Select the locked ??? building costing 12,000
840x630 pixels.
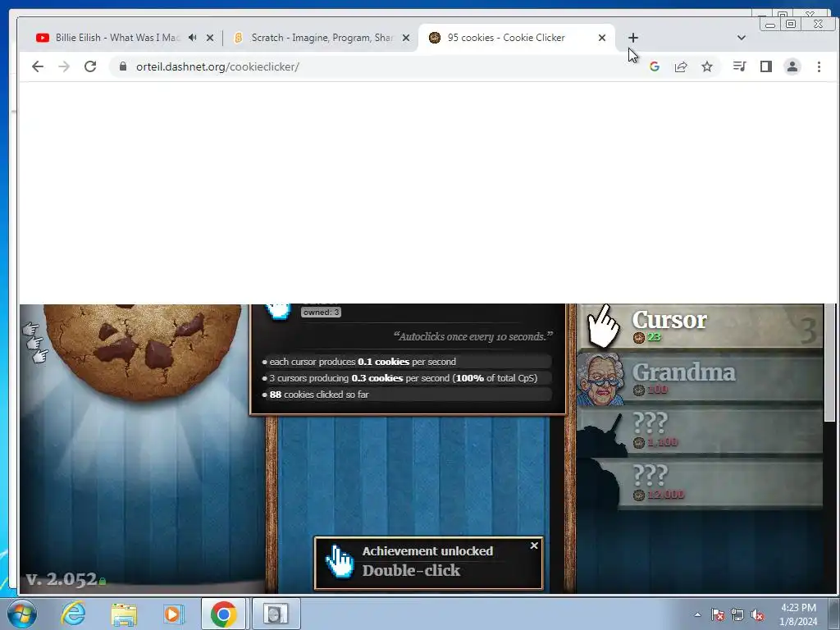tap(700, 484)
